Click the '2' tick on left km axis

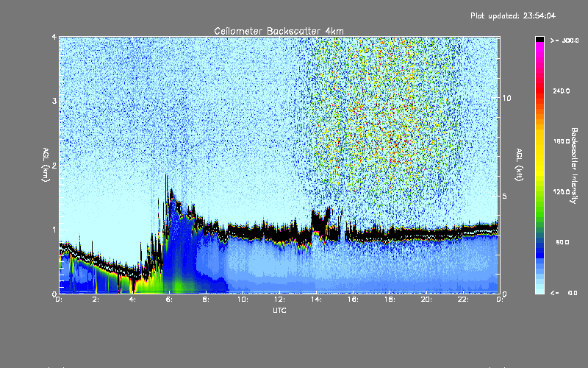54,165
